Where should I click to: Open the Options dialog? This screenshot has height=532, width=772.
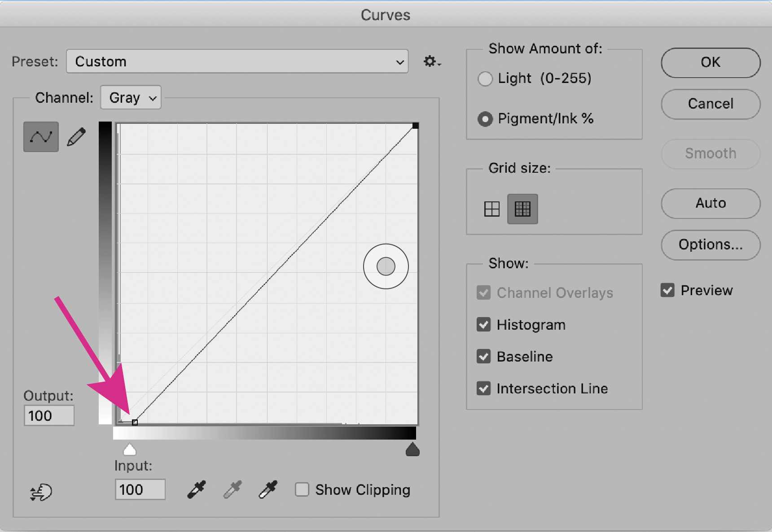710,245
